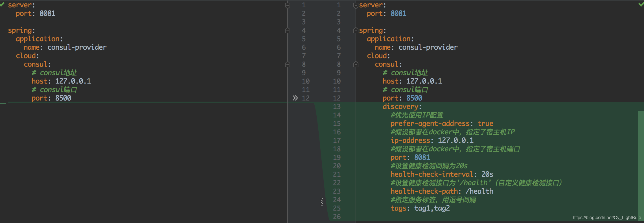Screen dimensions: 644x223
Task: Click name: consul-provider in the left pane
Action: click(65, 47)
